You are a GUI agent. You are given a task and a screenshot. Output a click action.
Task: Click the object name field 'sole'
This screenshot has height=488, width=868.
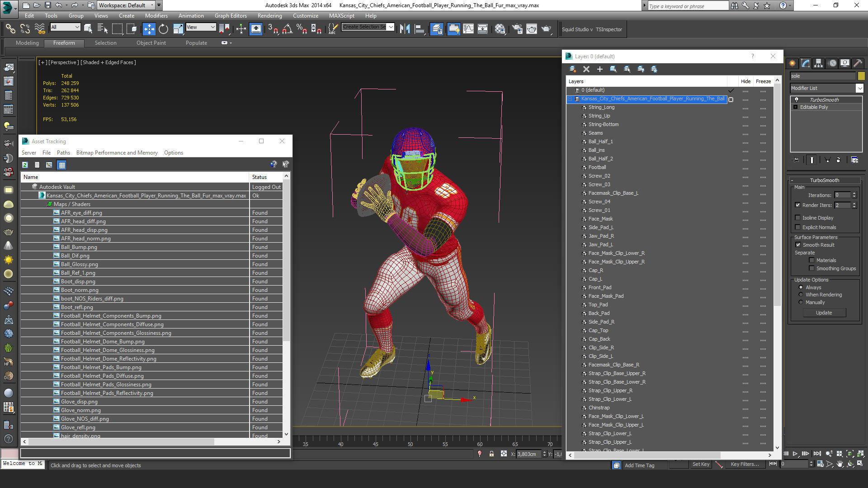pos(823,76)
